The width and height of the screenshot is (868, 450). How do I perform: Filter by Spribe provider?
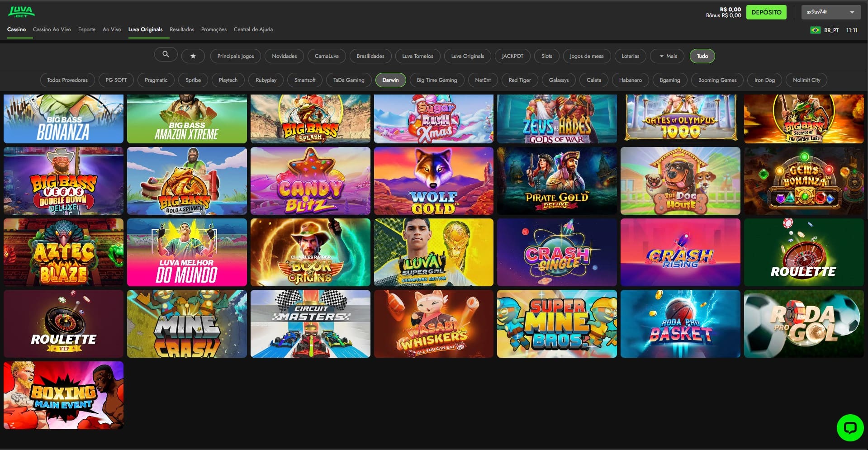pyautogui.click(x=193, y=80)
